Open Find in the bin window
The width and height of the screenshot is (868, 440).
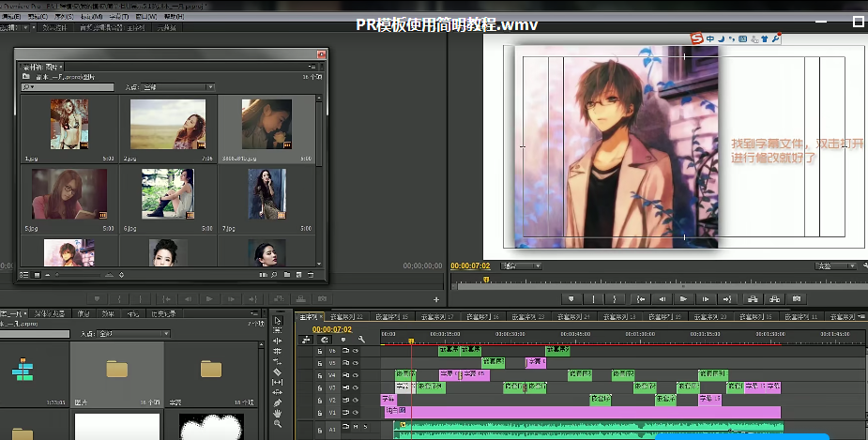pyautogui.click(x=274, y=275)
